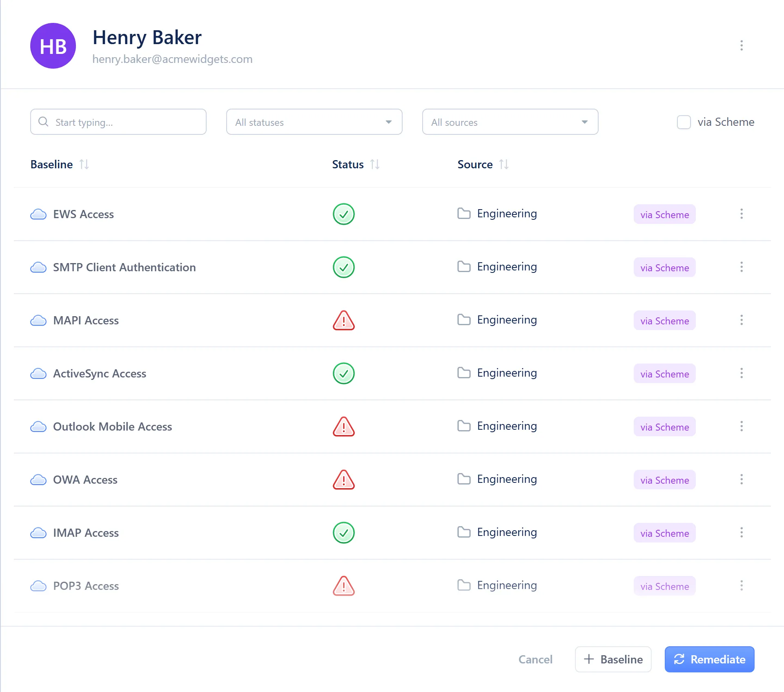The image size is (784, 692).
Task: Enable the via Scheme filter checkbox
Action: coord(684,122)
